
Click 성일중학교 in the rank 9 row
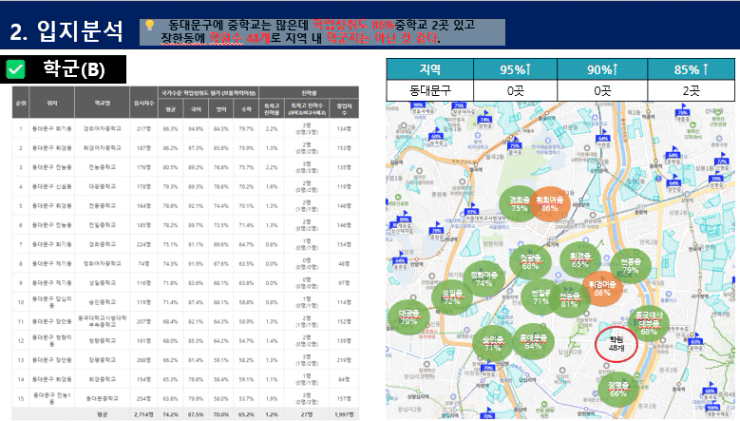click(x=102, y=283)
